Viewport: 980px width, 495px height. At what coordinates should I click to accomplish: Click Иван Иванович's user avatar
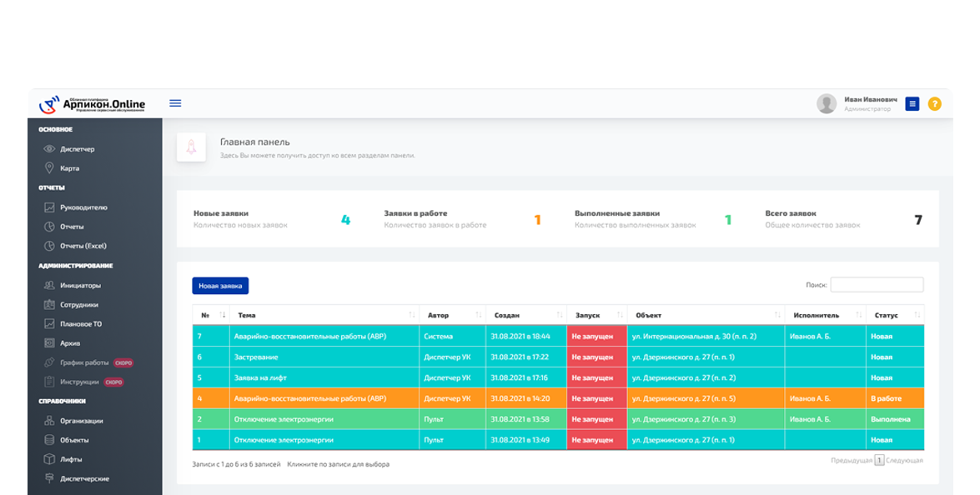coord(827,103)
